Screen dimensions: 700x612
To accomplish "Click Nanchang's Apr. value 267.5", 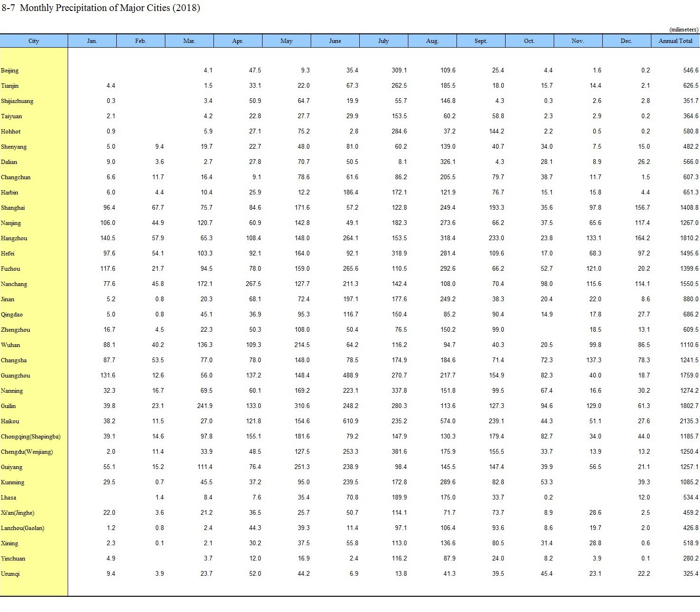I will click(x=253, y=284).
